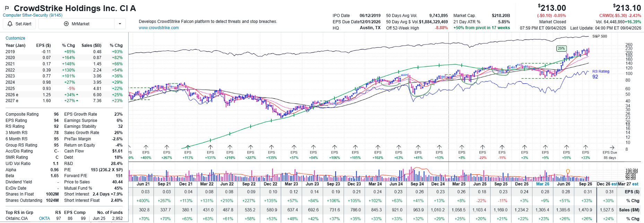Viewport: 644px width, 223px height.
Task: Click the 2027 e sales estimate 7.36
Action: [x=97, y=101]
